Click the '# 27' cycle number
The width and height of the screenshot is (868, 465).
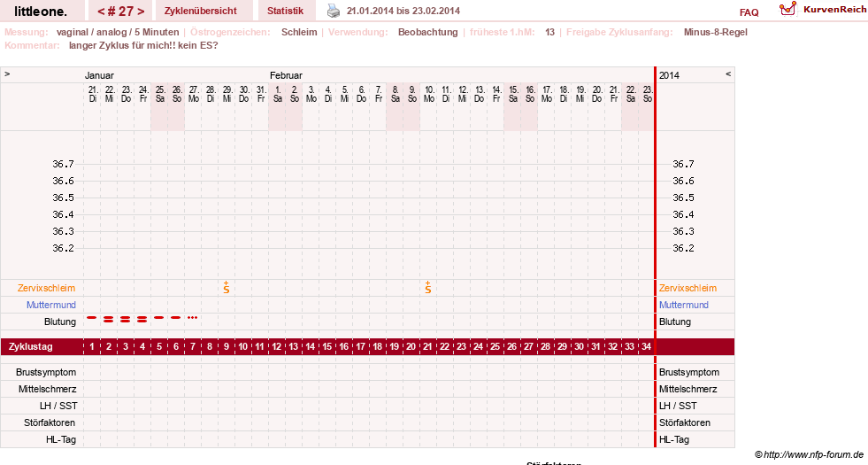[120, 12]
